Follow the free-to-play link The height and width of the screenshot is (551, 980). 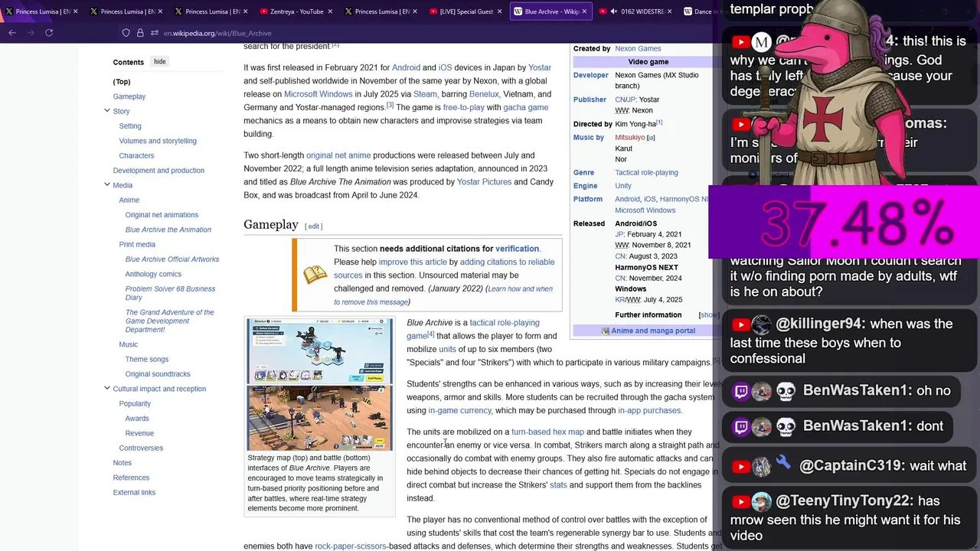point(464,108)
